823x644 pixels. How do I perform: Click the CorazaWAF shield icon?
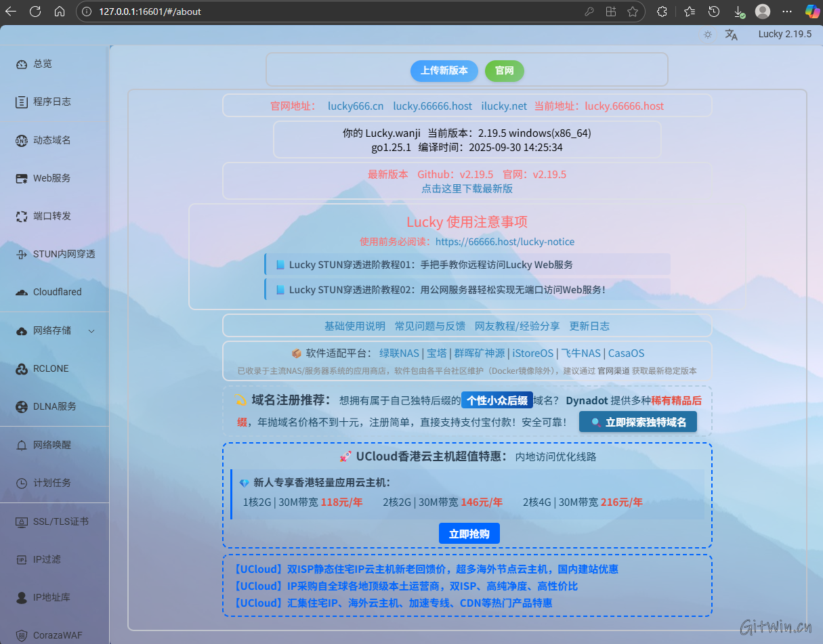[x=22, y=635]
